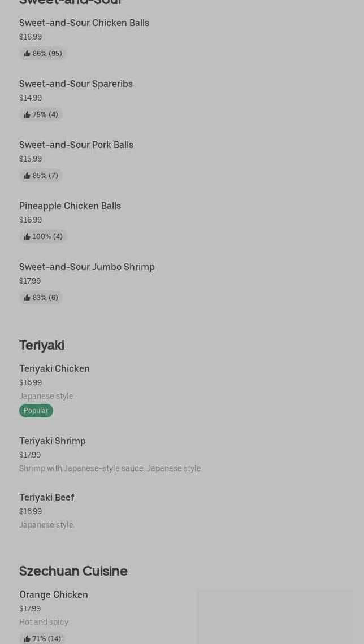
Task: Open Teriyaki Chicken item
Action: (54, 369)
